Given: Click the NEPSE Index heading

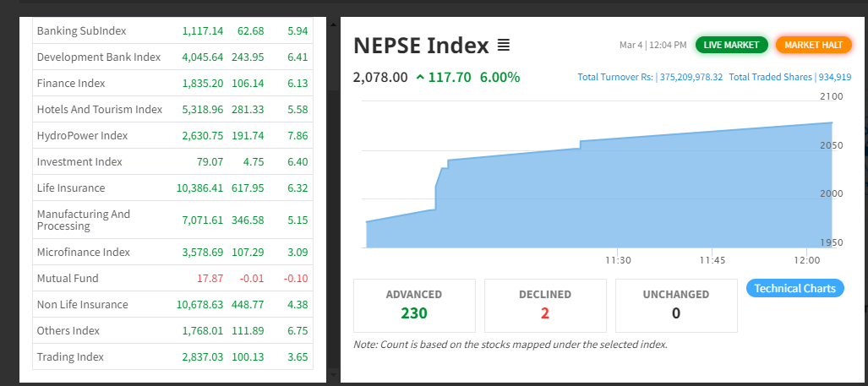Looking at the screenshot, I should pos(421,46).
